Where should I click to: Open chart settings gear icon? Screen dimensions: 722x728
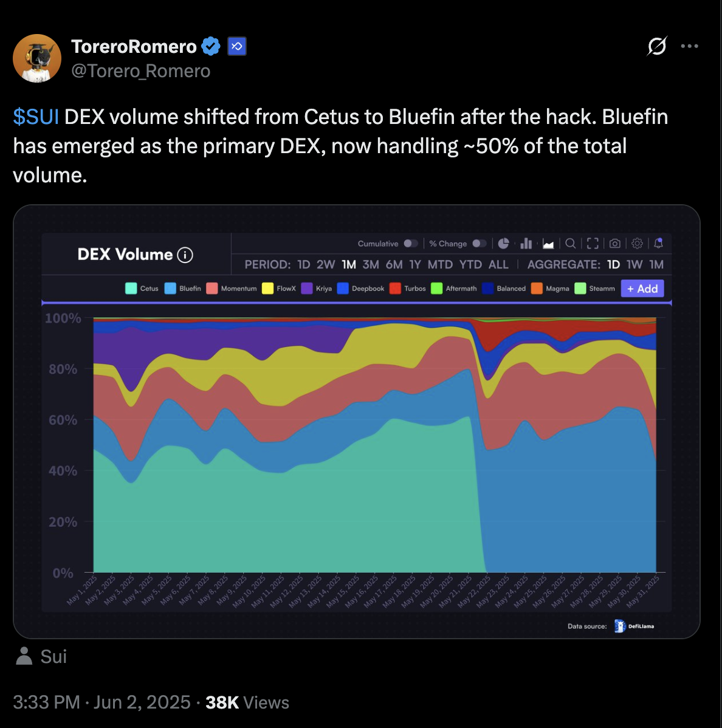pyautogui.click(x=637, y=243)
